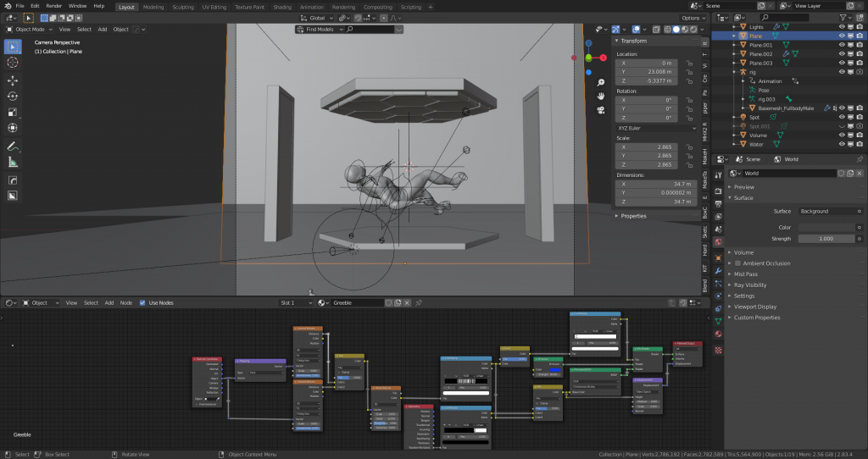Collapse the rig object in outliner

tap(735, 72)
